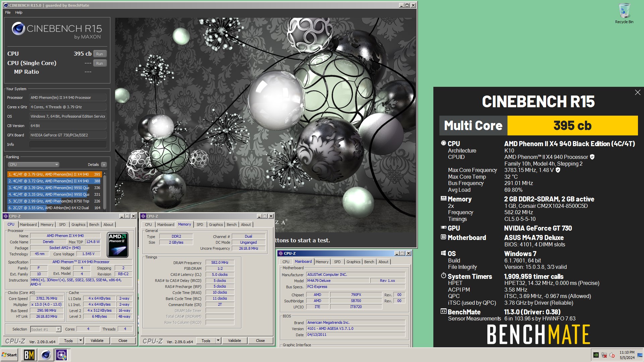Viewport: 644px width, 362px height.
Task: Click Close in CPU-Z CPU window
Action: click(123, 341)
